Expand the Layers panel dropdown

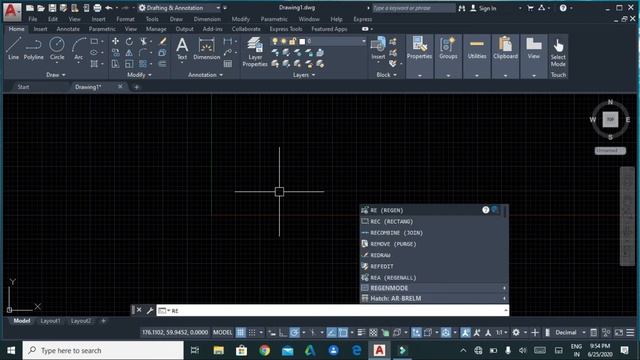(x=304, y=75)
